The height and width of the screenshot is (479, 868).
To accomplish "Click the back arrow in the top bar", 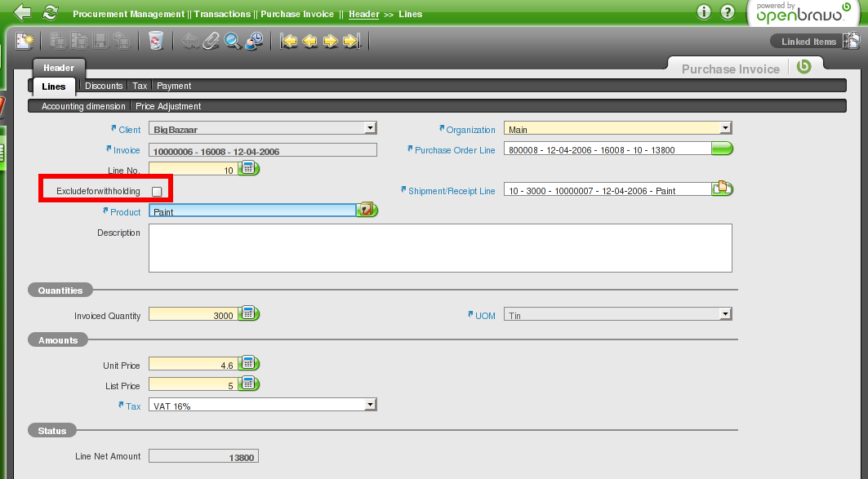I will pos(23,13).
